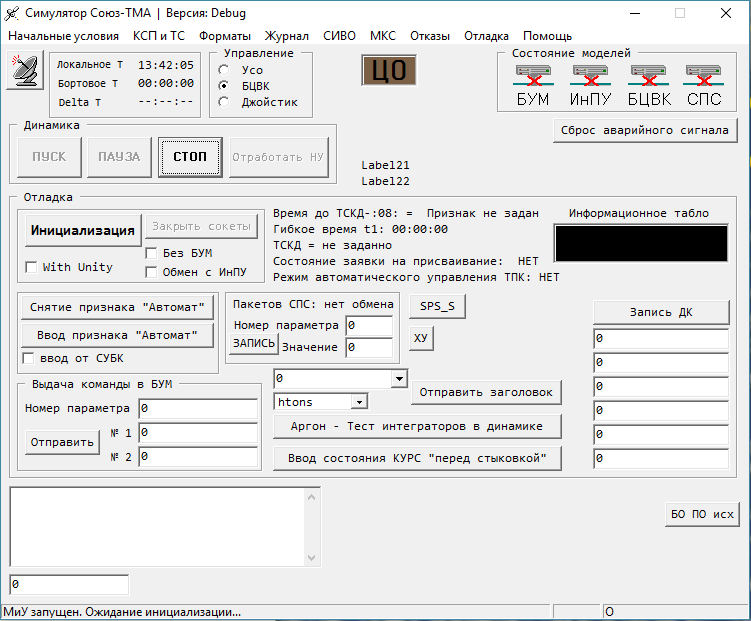This screenshot has height=621, width=751.
Task: Click the ЦО indicator panel
Action: [389, 70]
